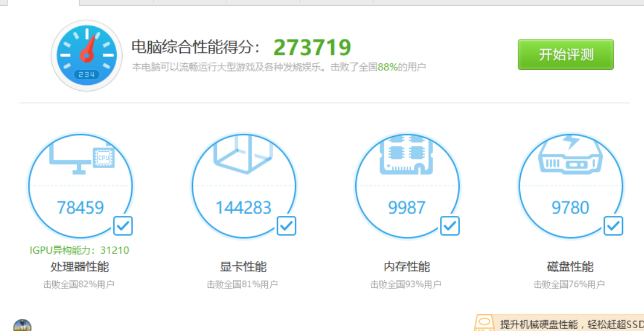The width and height of the screenshot is (644, 331).
Task: Click the CPU monitor icon
Action: click(x=82, y=158)
